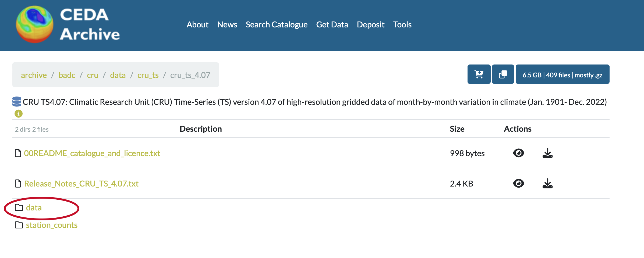Open the Tools menu
Viewport: 644px width, 258px height.
pyautogui.click(x=402, y=25)
